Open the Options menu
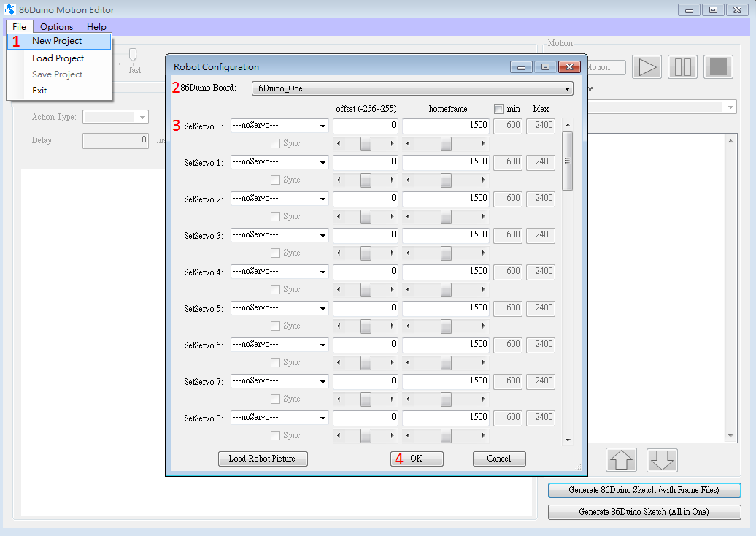The height and width of the screenshot is (536, 756). click(x=56, y=26)
